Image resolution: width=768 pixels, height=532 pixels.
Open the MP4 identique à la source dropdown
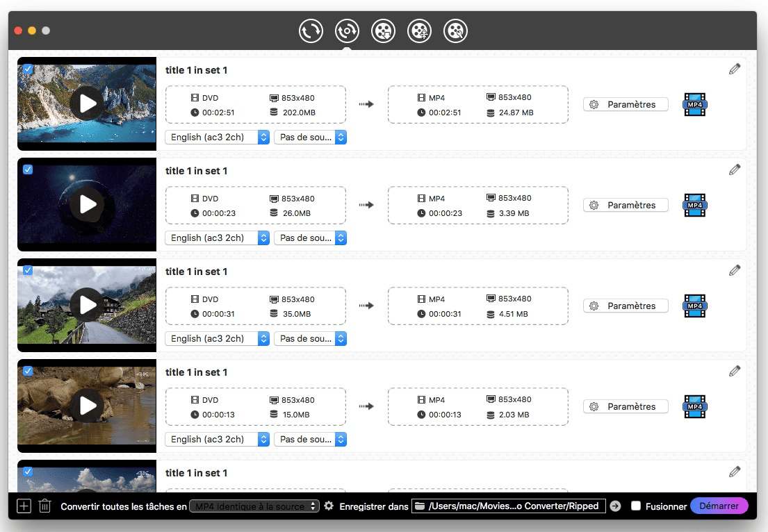point(254,506)
